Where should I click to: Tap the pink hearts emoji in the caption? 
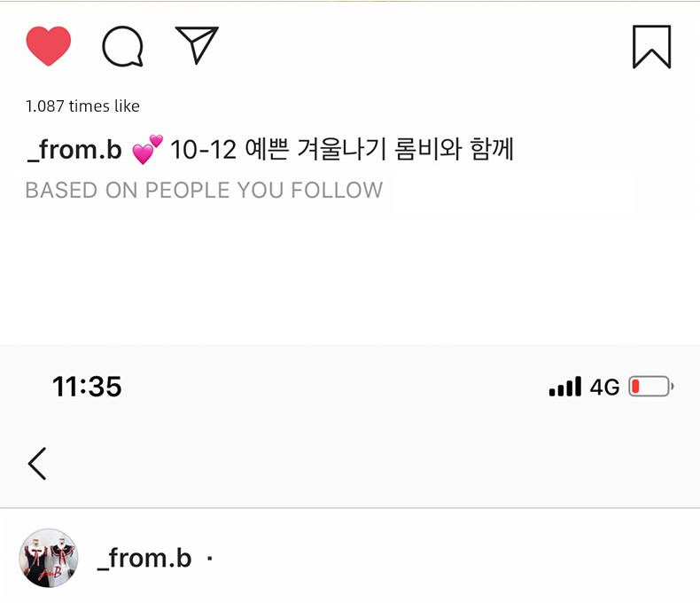(147, 149)
